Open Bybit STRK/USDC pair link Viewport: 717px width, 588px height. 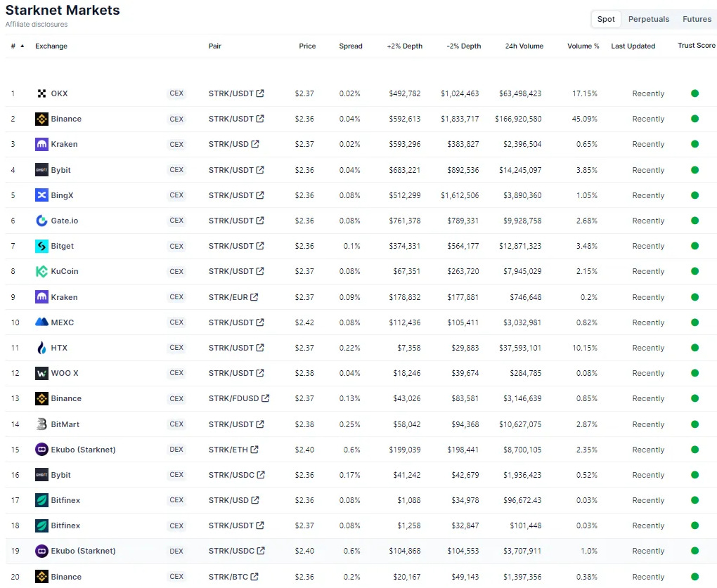coord(231,475)
